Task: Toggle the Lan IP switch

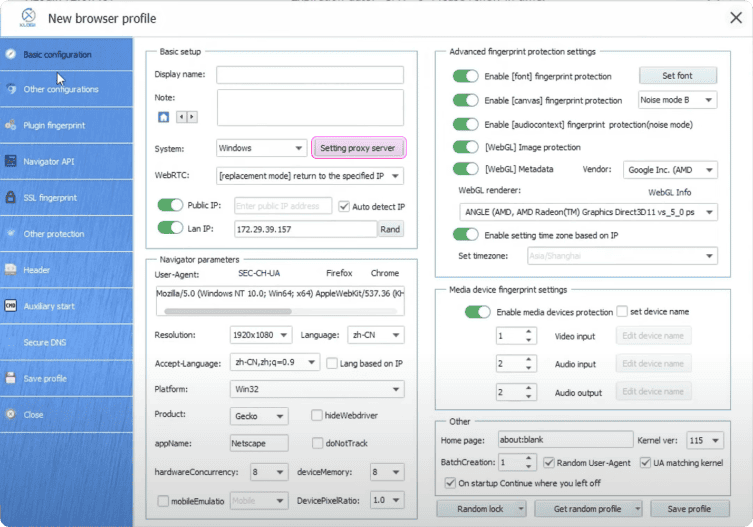Action: point(170,227)
